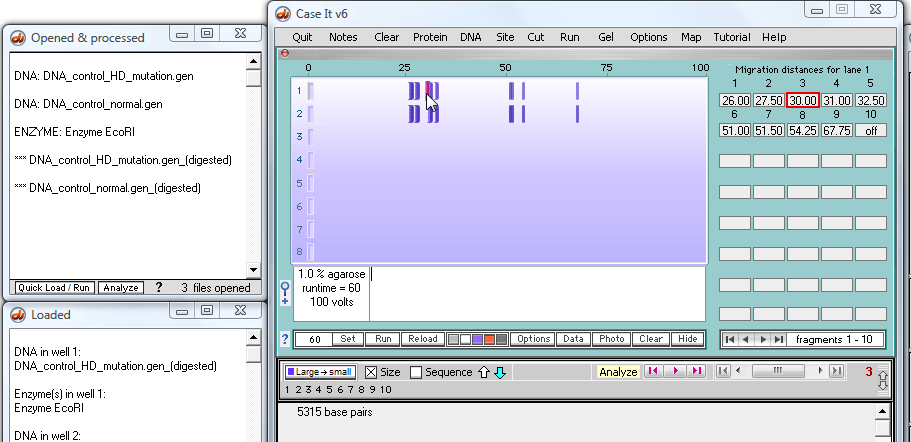Click the Data button in gel toolbar
911x442 pixels.
click(x=573, y=339)
